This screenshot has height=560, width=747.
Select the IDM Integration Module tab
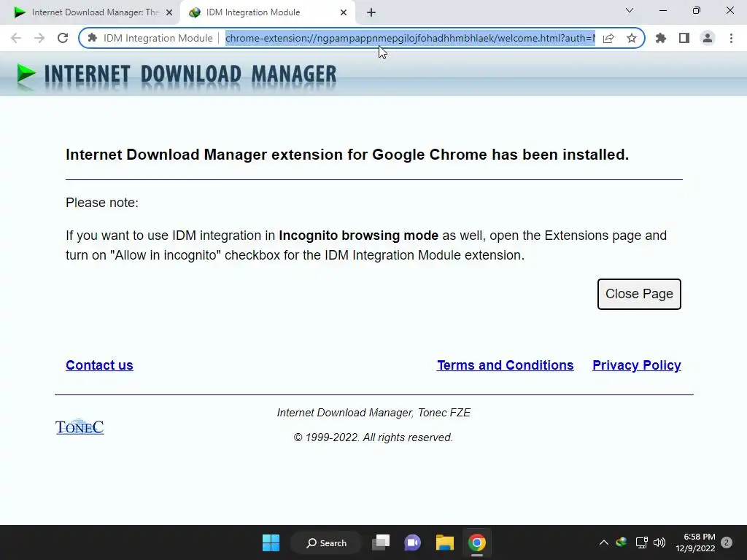[267, 12]
